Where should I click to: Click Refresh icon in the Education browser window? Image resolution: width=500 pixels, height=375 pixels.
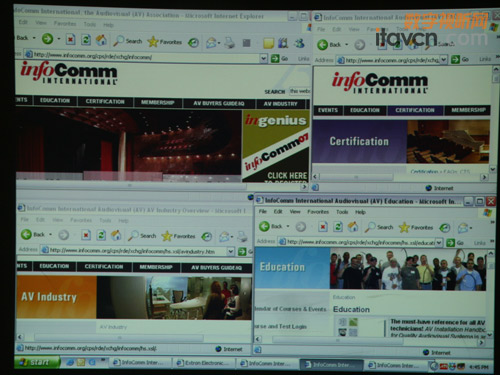click(338, 227)
